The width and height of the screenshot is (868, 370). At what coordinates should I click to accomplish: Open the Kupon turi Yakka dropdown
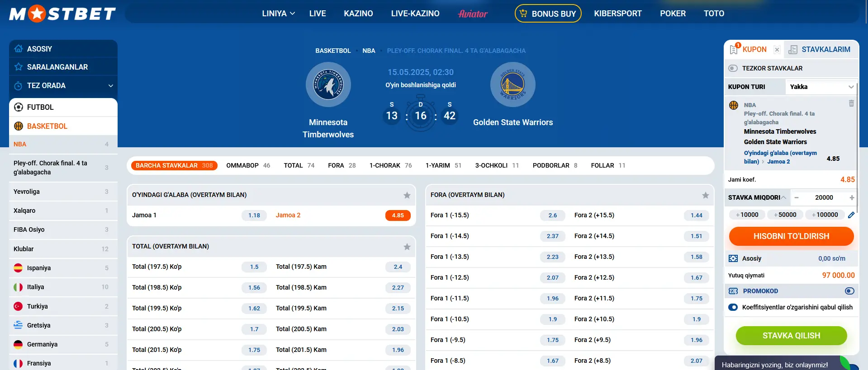pos(821,87)
